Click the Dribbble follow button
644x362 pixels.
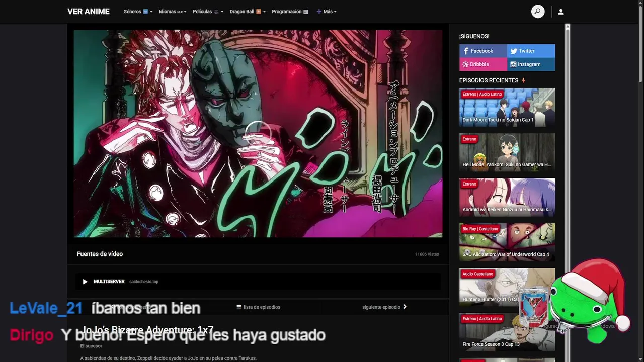coord(483,64)
